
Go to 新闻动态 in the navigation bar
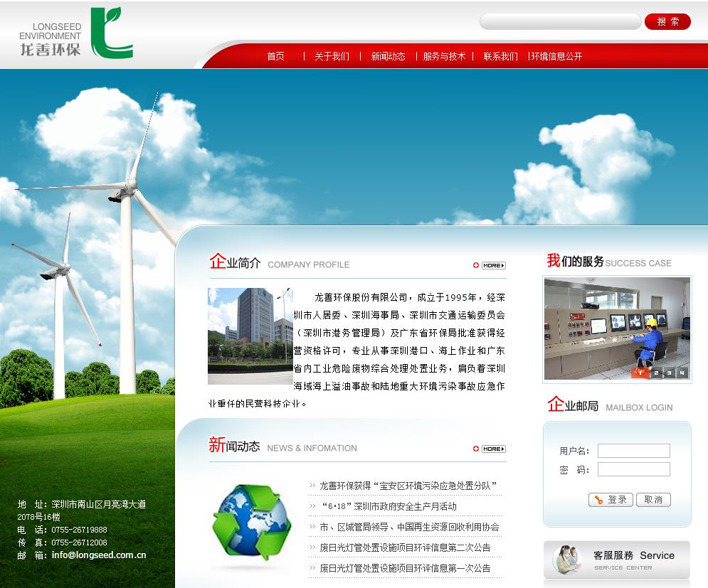[388, 56]
